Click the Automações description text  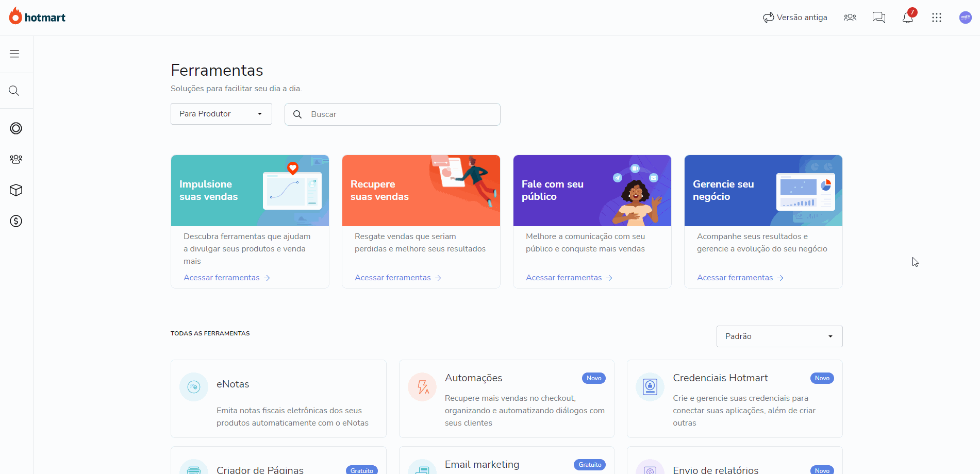[x=525, y=411]
